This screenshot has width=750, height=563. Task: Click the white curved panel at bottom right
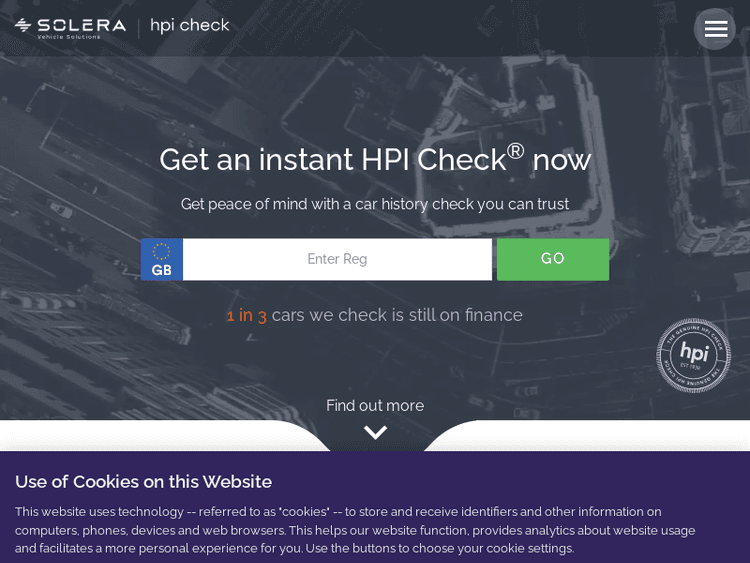tap(600, 436)
